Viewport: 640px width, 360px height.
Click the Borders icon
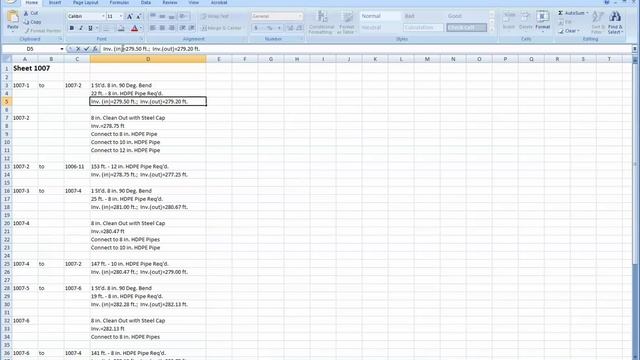pos(106,28)
